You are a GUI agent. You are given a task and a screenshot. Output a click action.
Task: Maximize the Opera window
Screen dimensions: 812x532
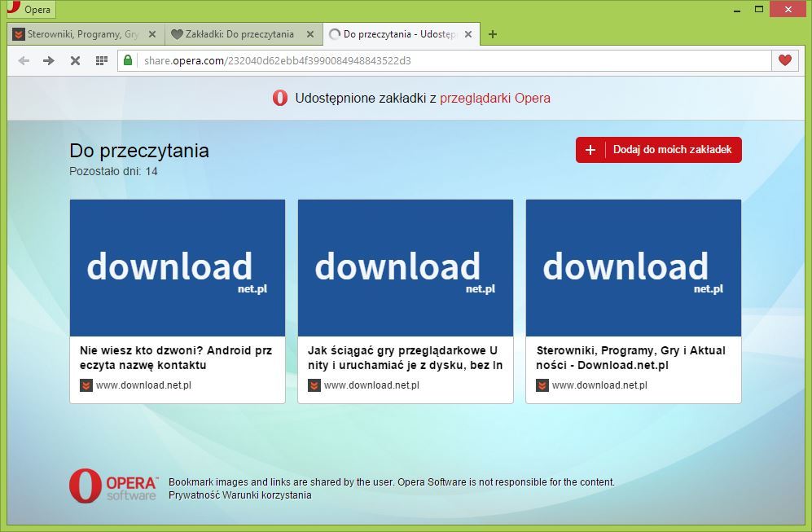(759, 9)
